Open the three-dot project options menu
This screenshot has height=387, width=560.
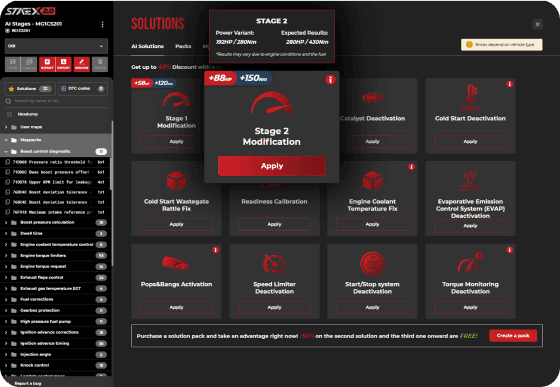click(x=102, y=24)
